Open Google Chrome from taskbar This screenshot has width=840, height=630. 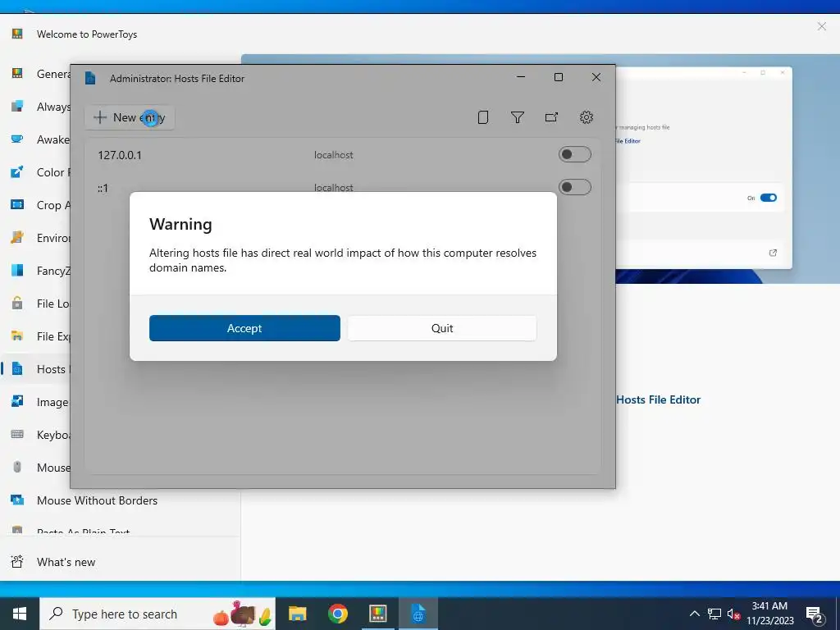337,614
